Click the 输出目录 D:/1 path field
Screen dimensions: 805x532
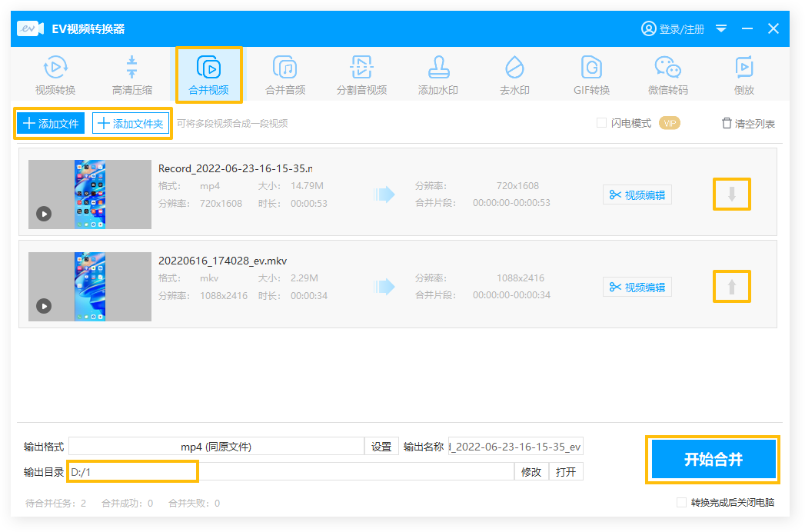[x=291, y=472]
